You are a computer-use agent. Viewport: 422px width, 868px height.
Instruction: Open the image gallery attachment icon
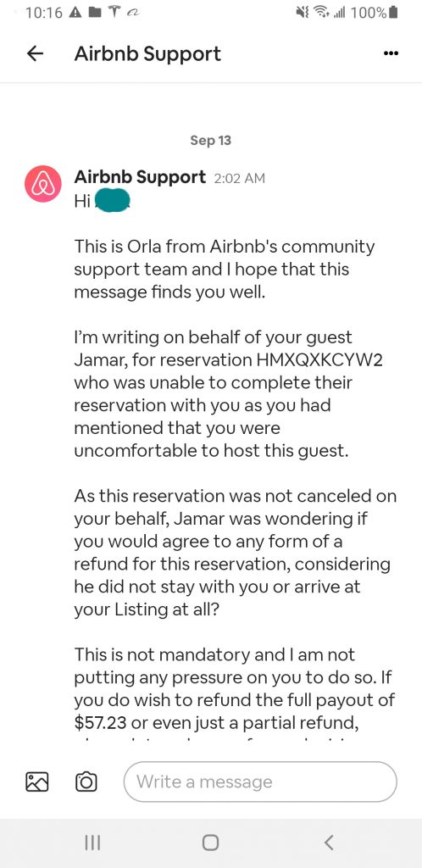[37, 782]
